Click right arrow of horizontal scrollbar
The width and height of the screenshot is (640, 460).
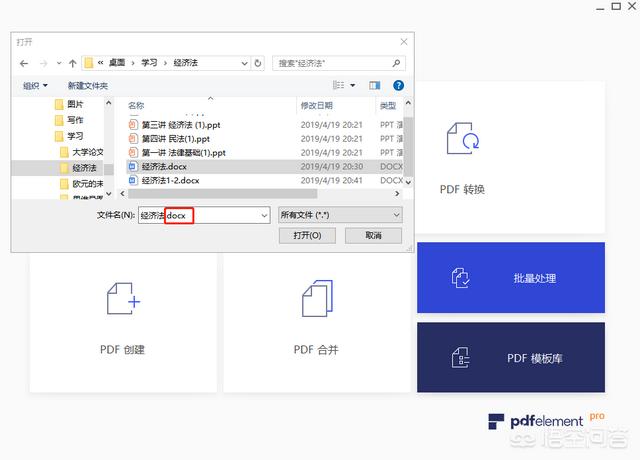pos(397,193)
